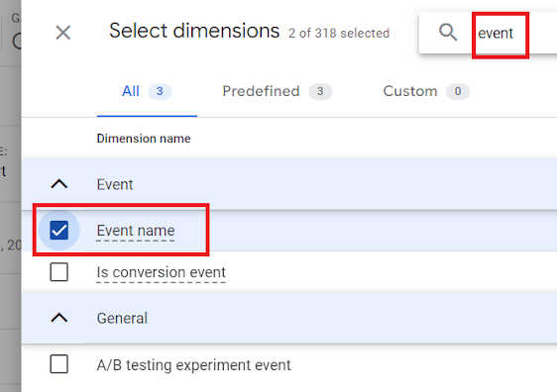Open the Predefined tab
557x392 pixels.
tap(278, 91)
